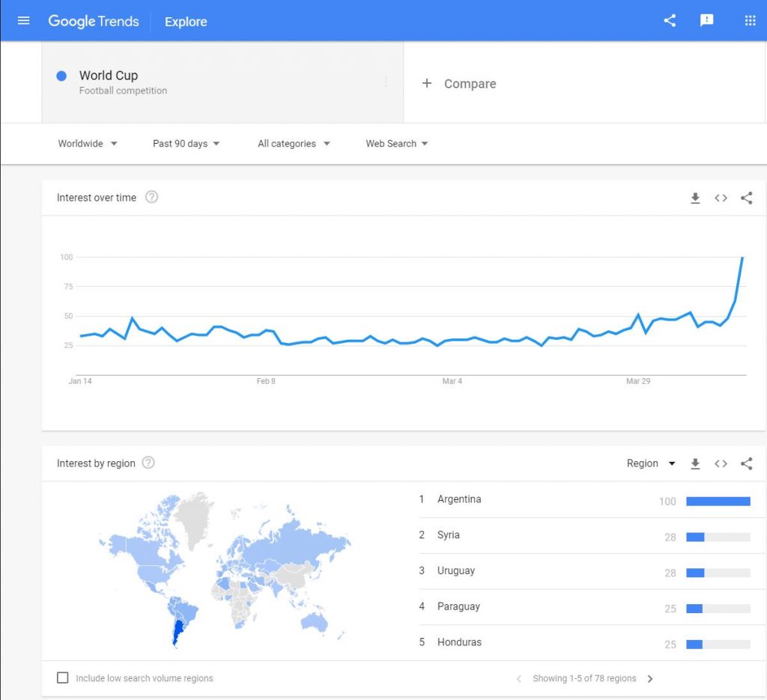Share the Interest over time chart

pos(747,198)
